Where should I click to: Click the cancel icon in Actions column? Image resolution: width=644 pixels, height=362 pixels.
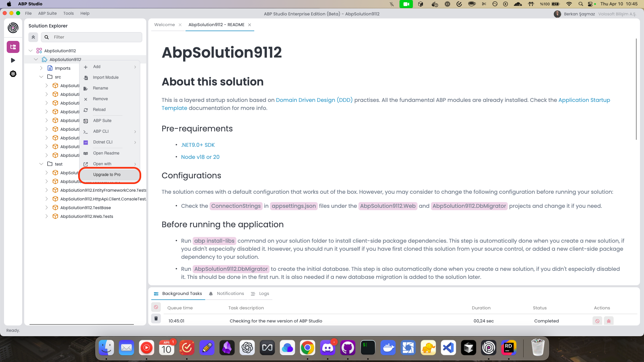coord(597,321)
